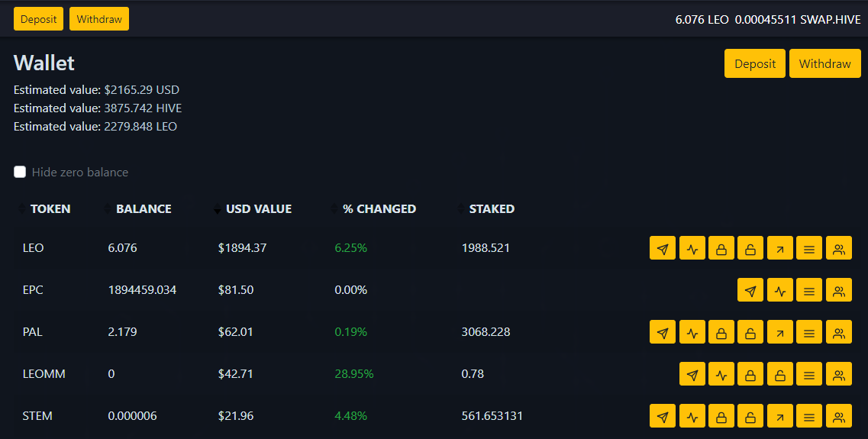868x439 pixels.
Task: Select the 0.00045511 SWAP.HIVE header balance
Action: click(x=798, y=19)
